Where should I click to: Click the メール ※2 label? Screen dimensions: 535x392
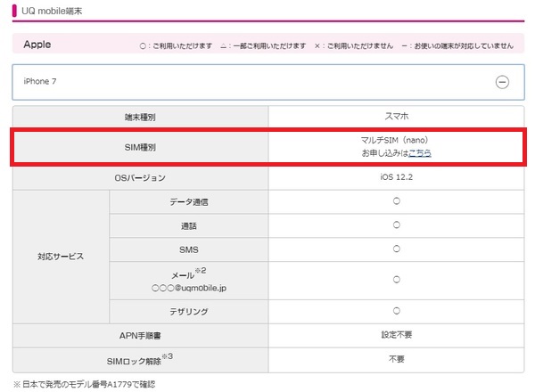[x=189, y=274]
